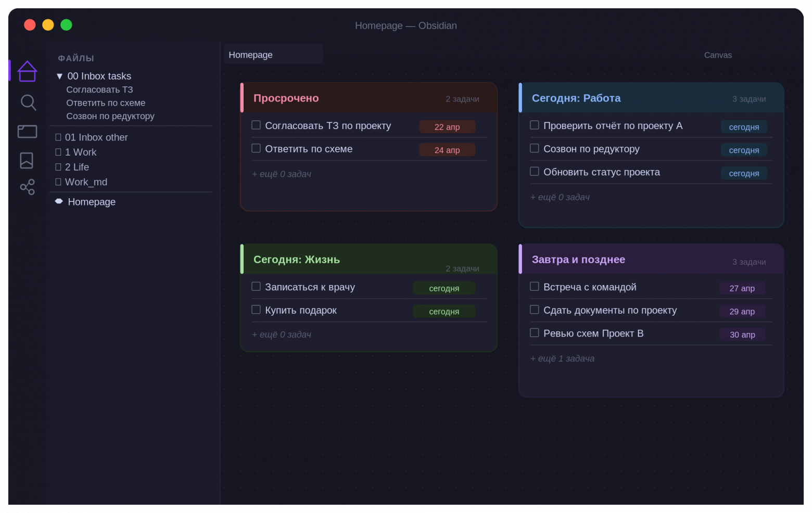Click folder icon next to 1 Work
Image resolution: width=812 pixels, height=513 pixels.
pyautogui.click(x=58, y=152)
